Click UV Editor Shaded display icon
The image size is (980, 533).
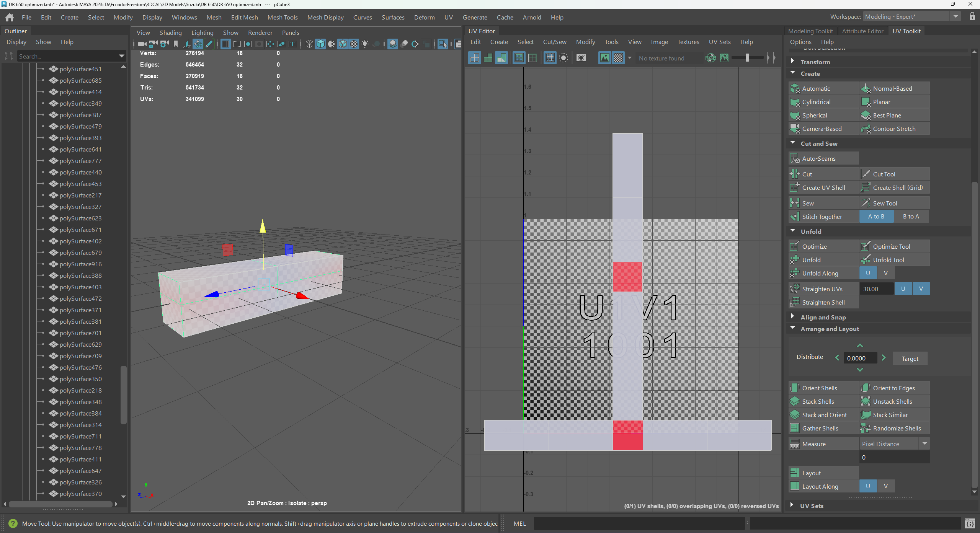tap(488, 58)
